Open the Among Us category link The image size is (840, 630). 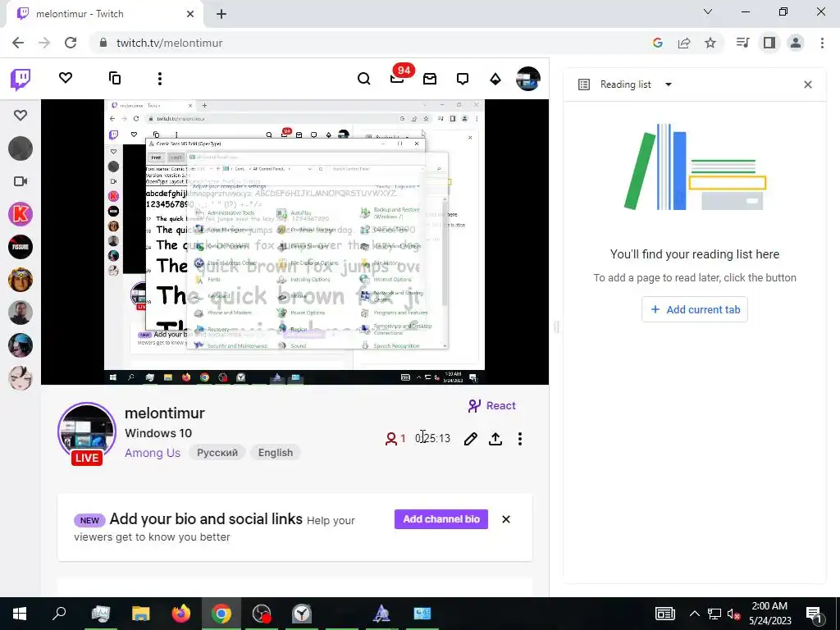coord(153,453)
